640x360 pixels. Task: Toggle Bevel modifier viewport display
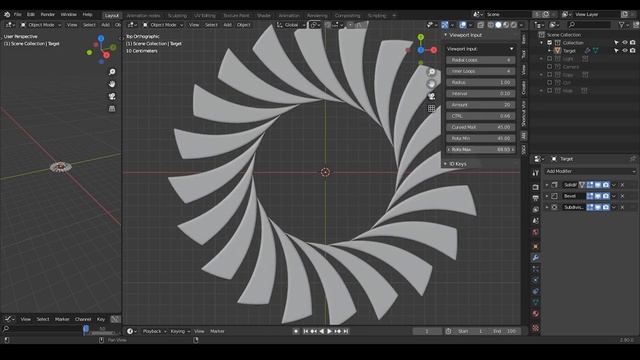tap(598, 196)
